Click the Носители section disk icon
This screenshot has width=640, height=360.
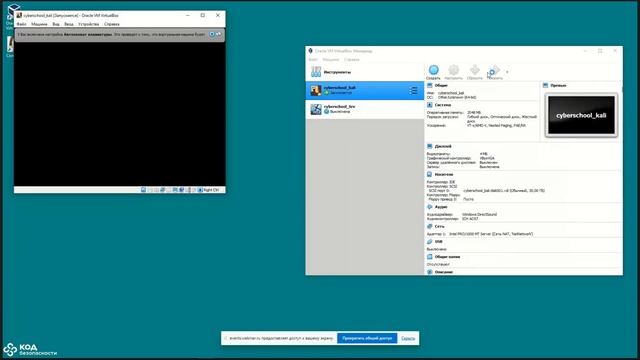pos(430,174)
